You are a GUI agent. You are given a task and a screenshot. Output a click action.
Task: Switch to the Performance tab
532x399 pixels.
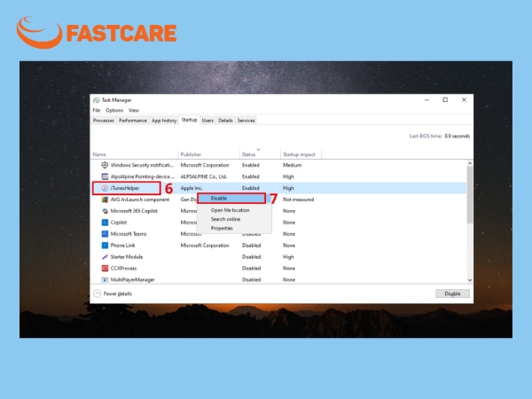coord(133,121)
